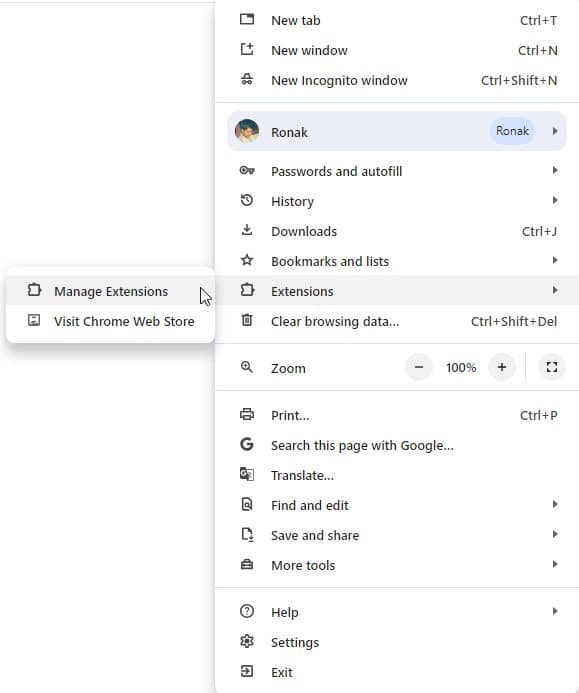Click the trash icon for Clear browsing data
The image size is (579, 693).
(x=247, y=320)
